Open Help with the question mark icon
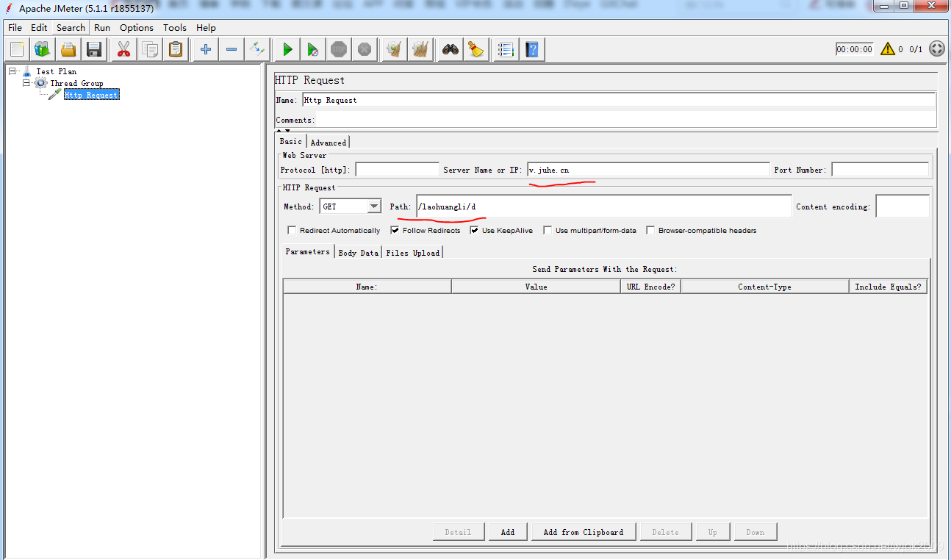The image size is (951, 560). pos(532,49)
